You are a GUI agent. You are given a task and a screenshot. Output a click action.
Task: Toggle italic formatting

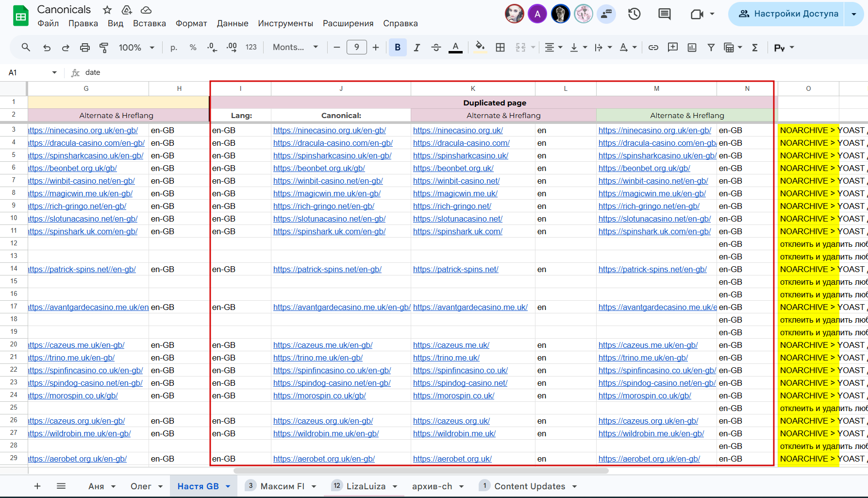coord(417,47)
